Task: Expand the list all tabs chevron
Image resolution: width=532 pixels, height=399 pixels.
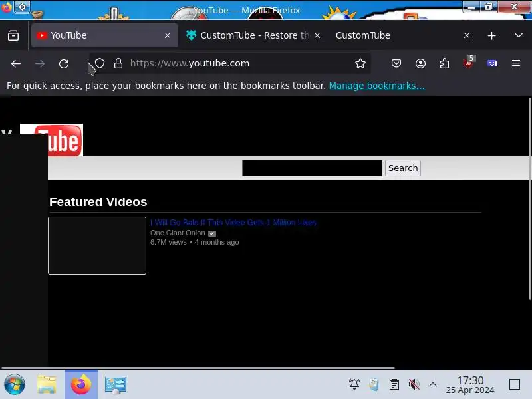Action: (x=519, y=35)
